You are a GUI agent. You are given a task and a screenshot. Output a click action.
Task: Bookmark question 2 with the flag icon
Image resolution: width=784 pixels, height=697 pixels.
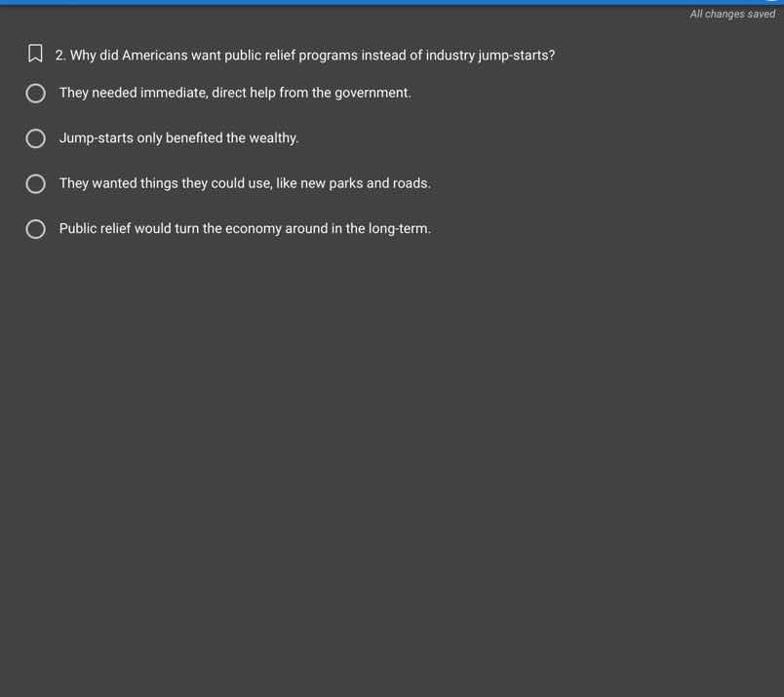[35, 54]
